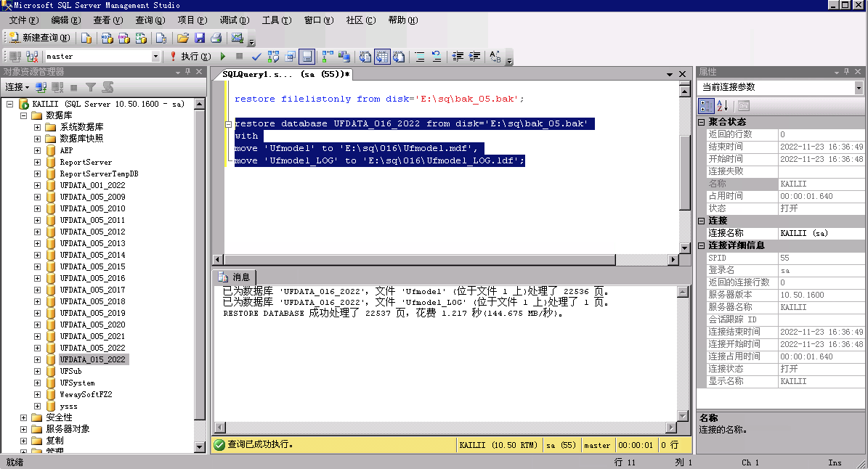The width and height of the screenshot is (868, 469).
Task: Toggle auto-hide pin on the Properties panel
Action: (846, 72)
